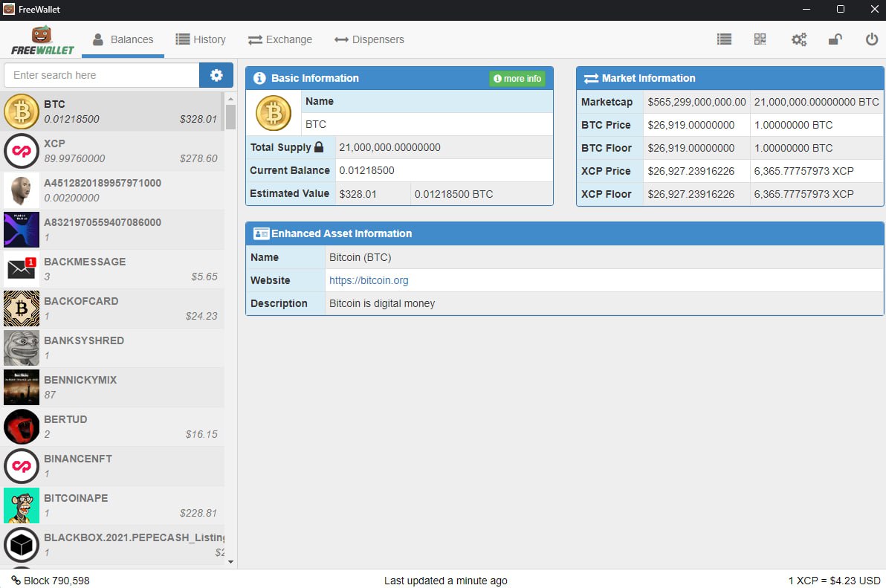886x588 pixels.
Task: Select the BLACKBOX.2021.PEPECASH asset
Action: coord(113,545)
